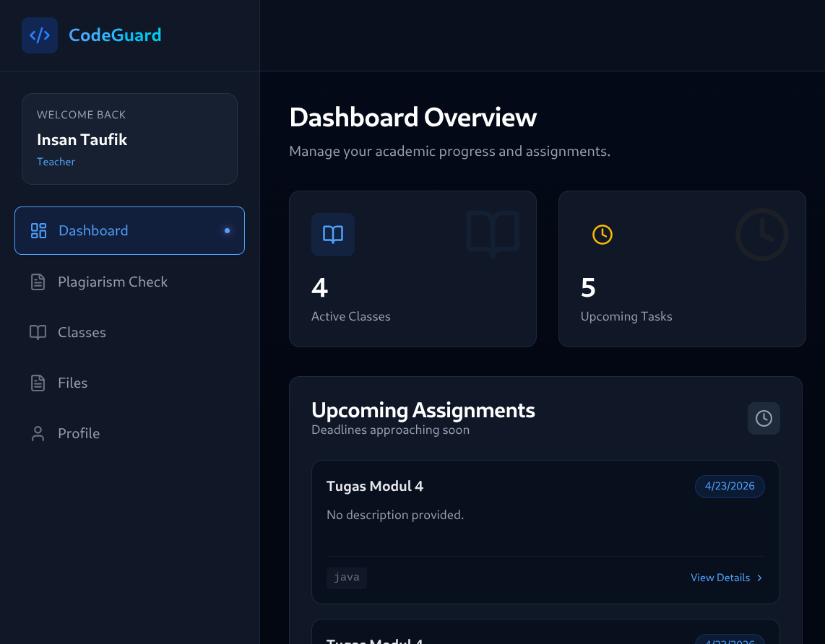This screenshot has width=825, height=644.
Task: Click the 'Deadlines approaching soon' subtitle
Action: point(390,430)
